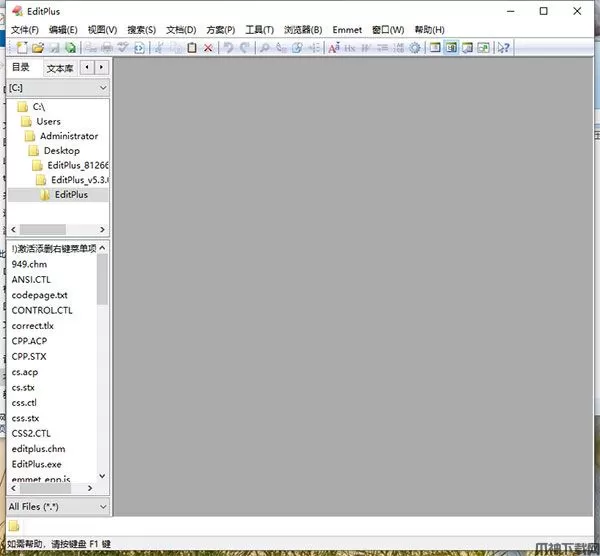Open the 方案(P) menu
Viewport: 600px width, 556px height.
click(x=221, y=30)
